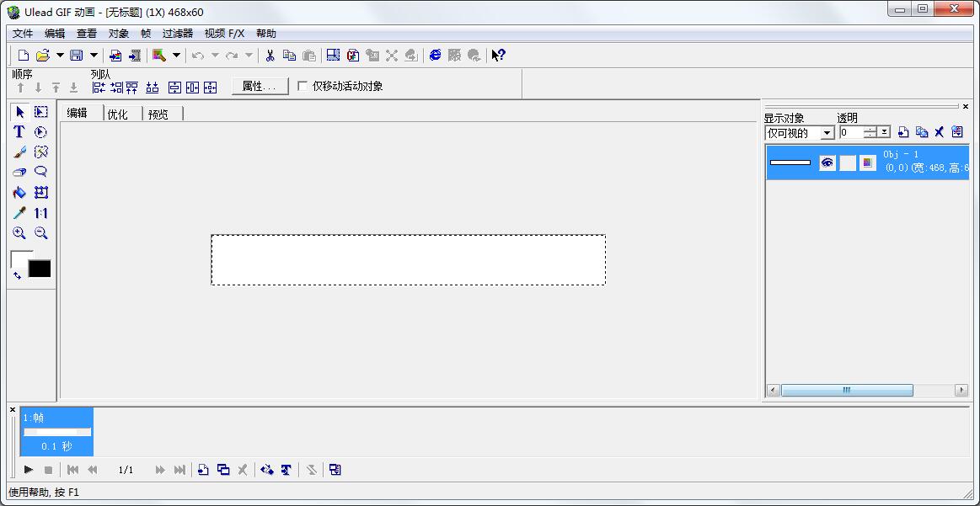Click the 透明 value spinner arrows
This screenshot has width=980, height=506.
click(870, 132)
